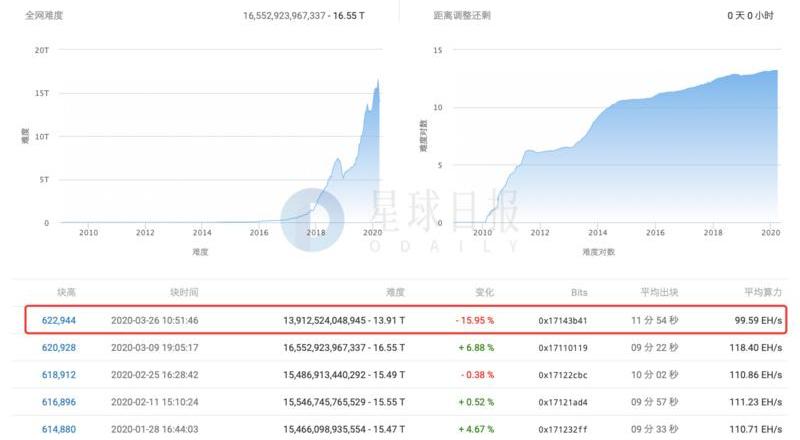Open block height 620,928 link
Image resolution: width=800 pixels, height=440 pixels.
pos(59,347)
